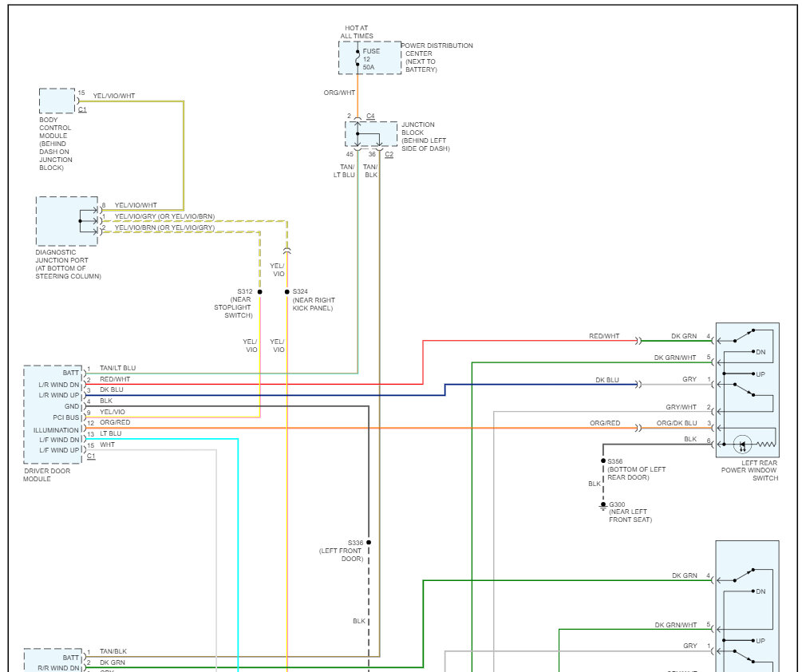
Task: Click the fuse symbol in Power Distribution Center
Action: coord(358,57)
